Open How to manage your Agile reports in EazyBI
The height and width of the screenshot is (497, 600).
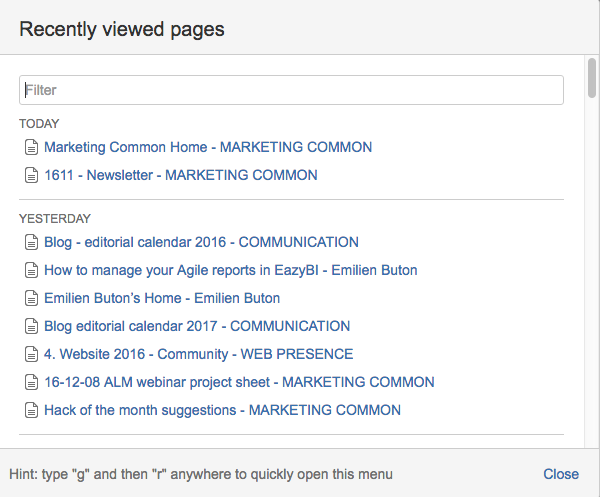click(x=230, y=270)
